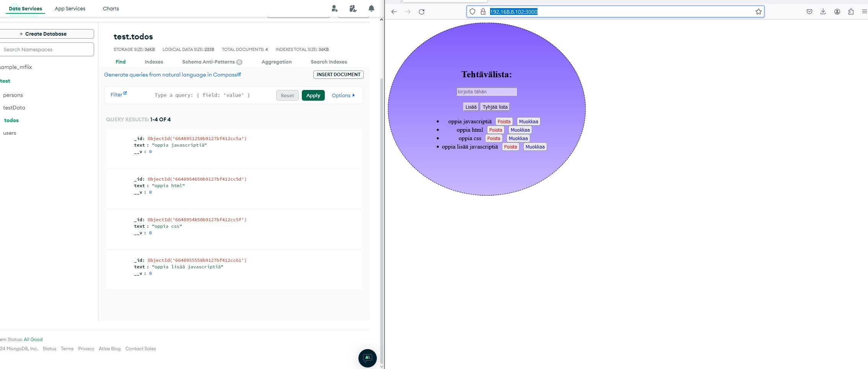Click the tracking protection shield icon
The image size is (868, 369).
click(472, 12)
